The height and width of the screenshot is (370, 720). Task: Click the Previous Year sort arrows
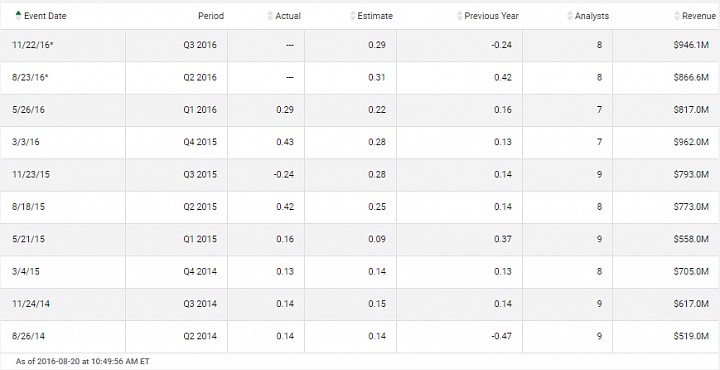tap(460, 16)
